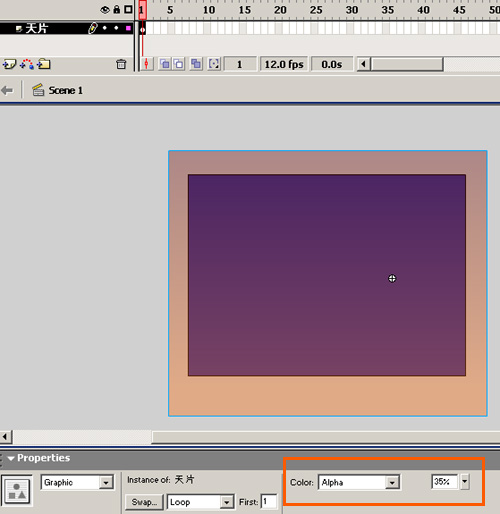Delete layer with trash icon

point(121,64)
